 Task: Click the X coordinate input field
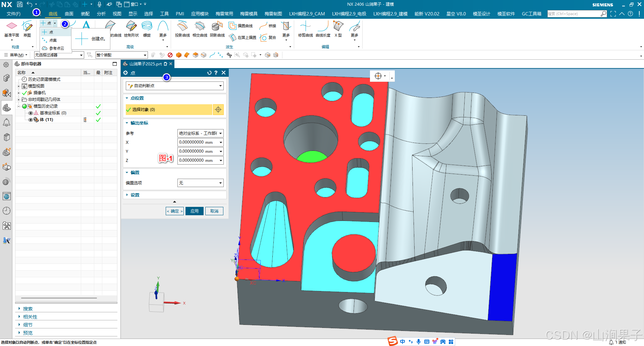tap(200, 142)
